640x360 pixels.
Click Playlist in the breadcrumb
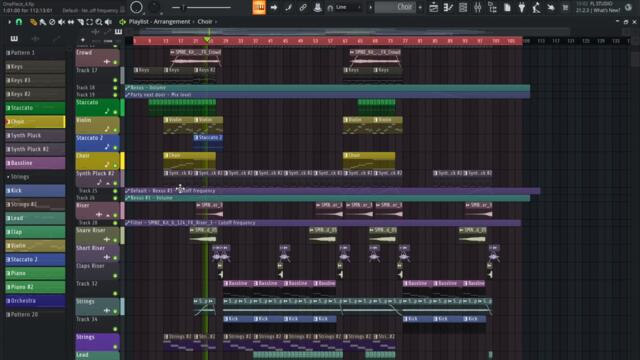point(139,22)
